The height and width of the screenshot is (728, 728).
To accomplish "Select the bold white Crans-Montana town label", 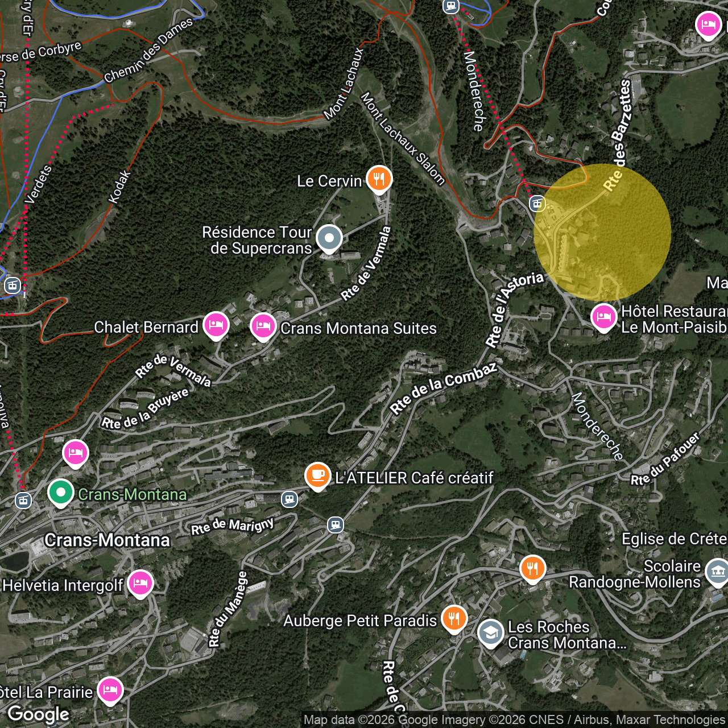I will [107, 540].
